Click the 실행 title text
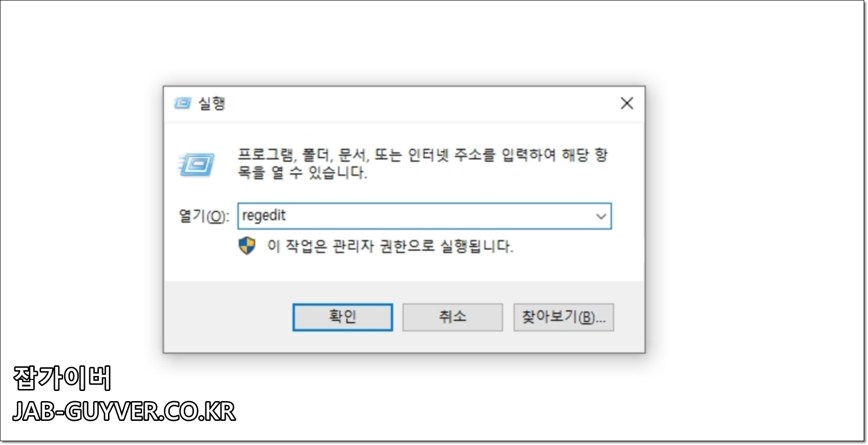Viewport: 868px width, 445px height. pyautogui.click(x=212, y=103)
